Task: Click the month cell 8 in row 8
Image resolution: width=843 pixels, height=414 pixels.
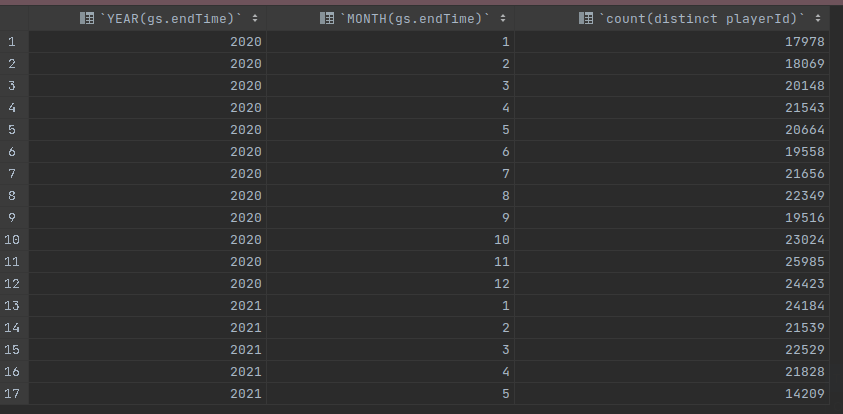Action: (390, 196)
